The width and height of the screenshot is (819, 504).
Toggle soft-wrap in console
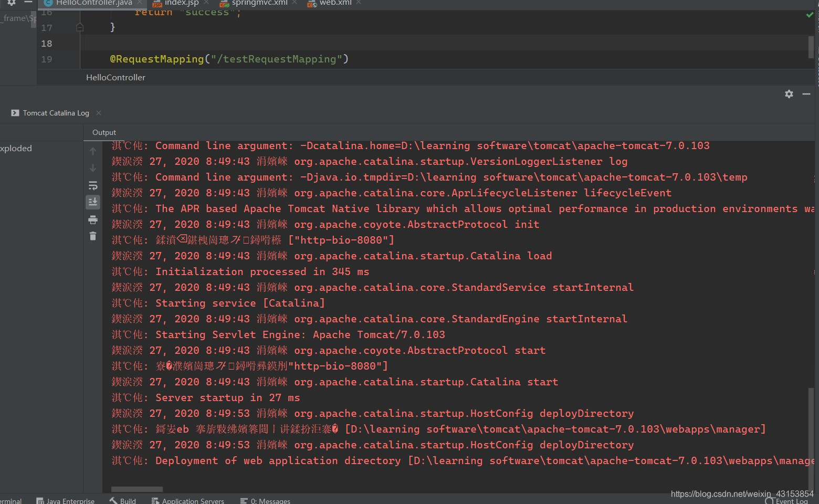point(93,185)
